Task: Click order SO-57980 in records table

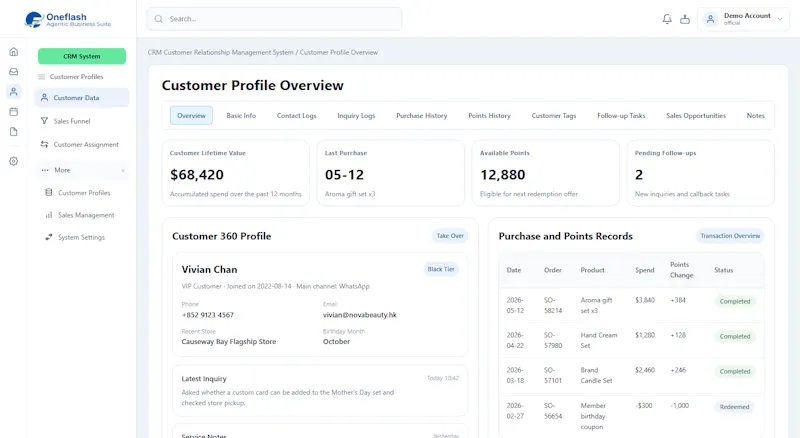Action: [x=553, y=340]
